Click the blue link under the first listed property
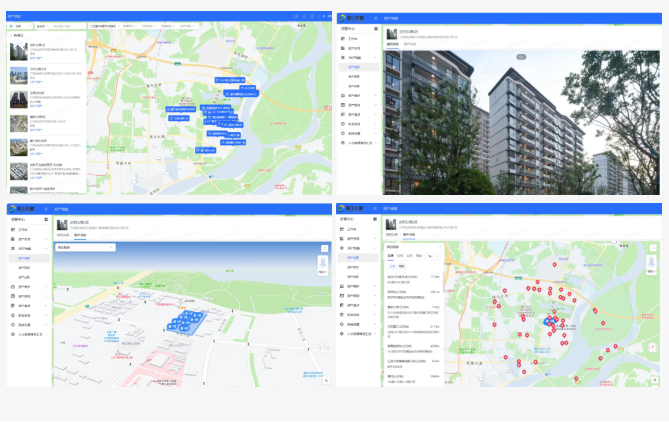Viewport: 669px width, 422px height. pos(35,58)
